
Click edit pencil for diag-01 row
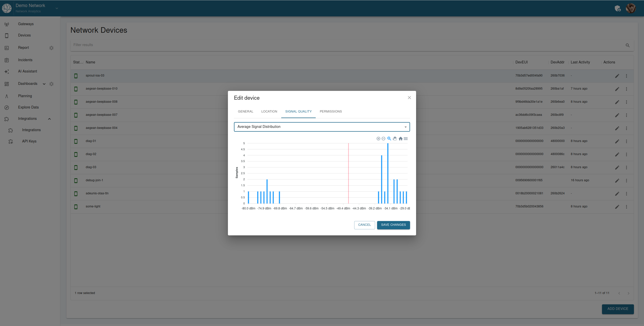(617, 141)
